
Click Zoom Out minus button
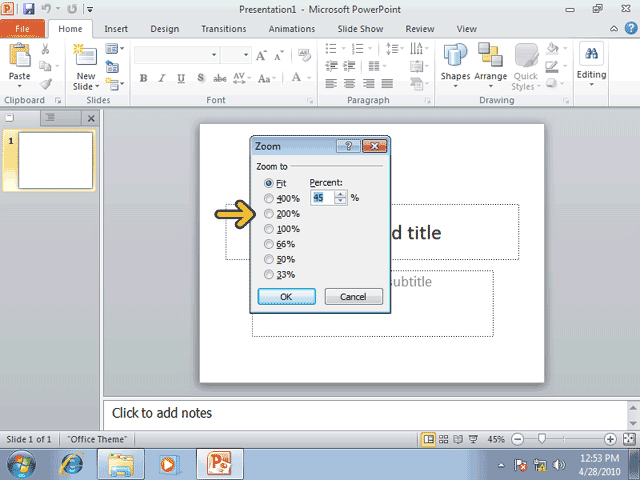(518, 439)
